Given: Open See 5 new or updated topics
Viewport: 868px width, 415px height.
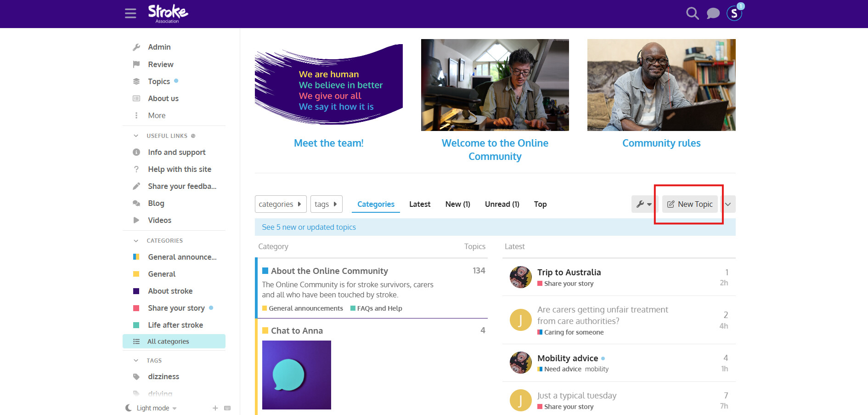Looking at the screenshot, I should (x=309, y=227).
